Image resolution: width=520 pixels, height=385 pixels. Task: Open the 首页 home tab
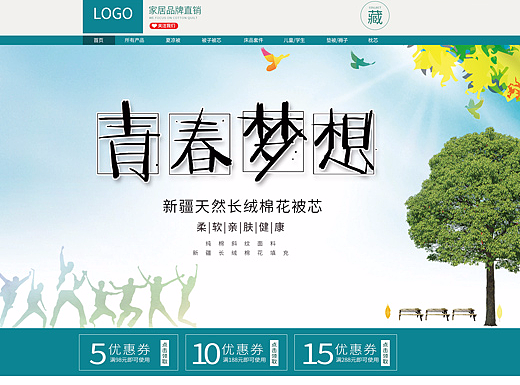pos(99,40)
